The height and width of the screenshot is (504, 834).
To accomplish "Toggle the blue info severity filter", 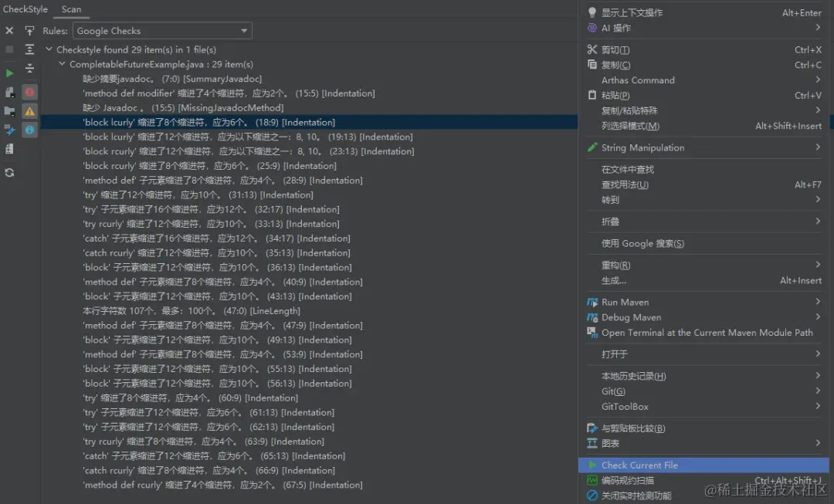I will coord(30,130).
